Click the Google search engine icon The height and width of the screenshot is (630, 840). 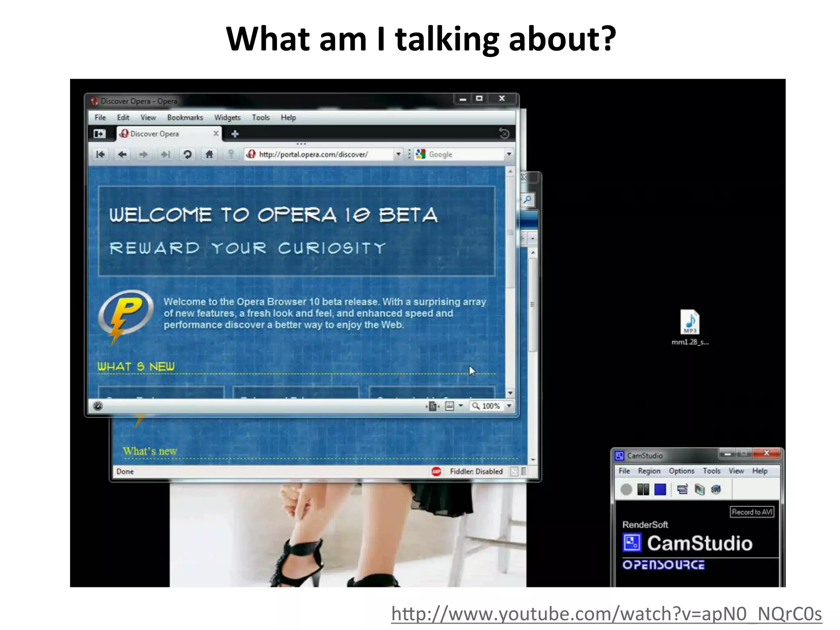pyautogui.click(x=420, y=154)
